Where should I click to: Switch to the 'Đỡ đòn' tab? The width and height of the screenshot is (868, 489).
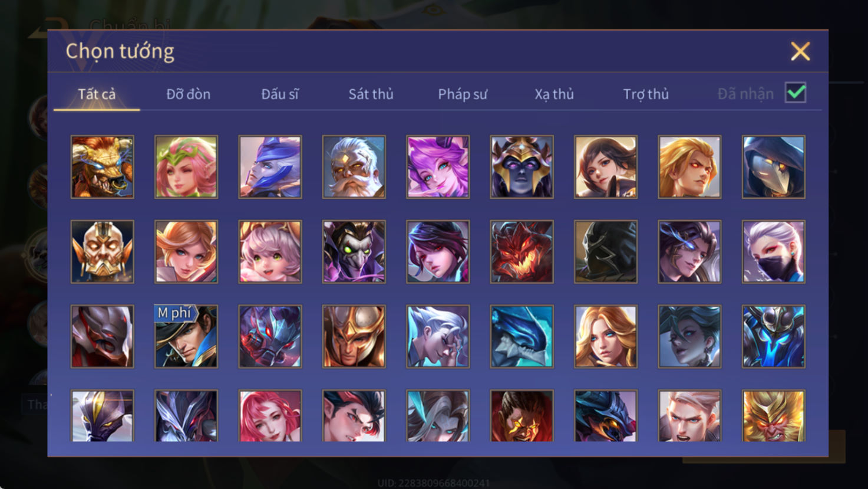point(189,94)
